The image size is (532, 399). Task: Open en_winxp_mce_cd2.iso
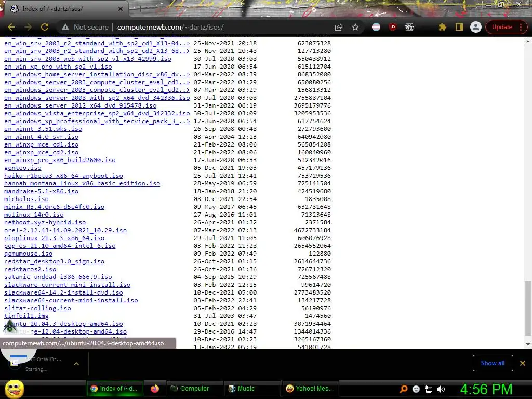[41, 152]
